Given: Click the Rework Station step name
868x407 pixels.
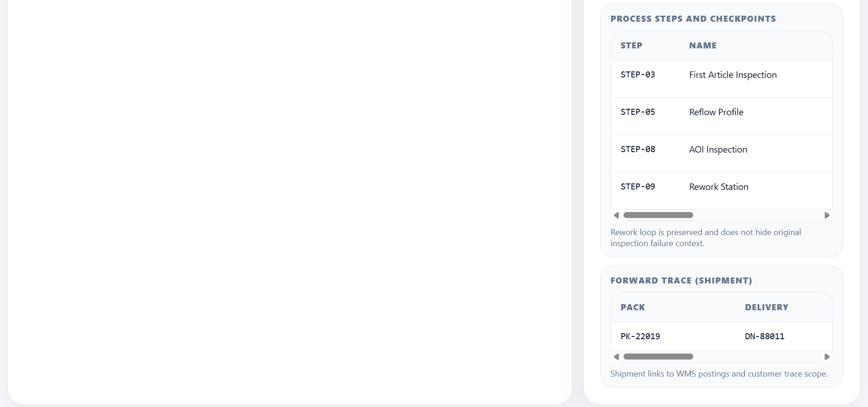Looking at the screenshot, I should (x=719, y=187).
